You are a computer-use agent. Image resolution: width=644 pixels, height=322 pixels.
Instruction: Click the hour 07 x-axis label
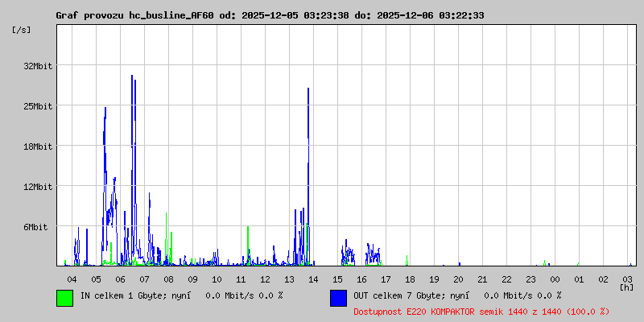pos(145,279)
